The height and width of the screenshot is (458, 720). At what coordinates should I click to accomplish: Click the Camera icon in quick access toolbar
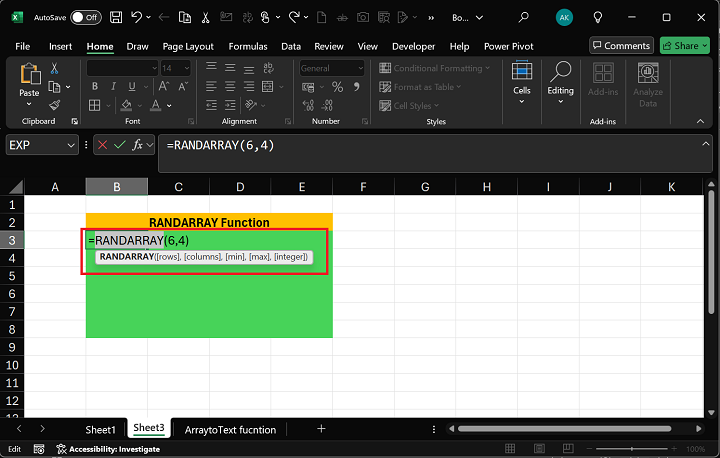363,17
